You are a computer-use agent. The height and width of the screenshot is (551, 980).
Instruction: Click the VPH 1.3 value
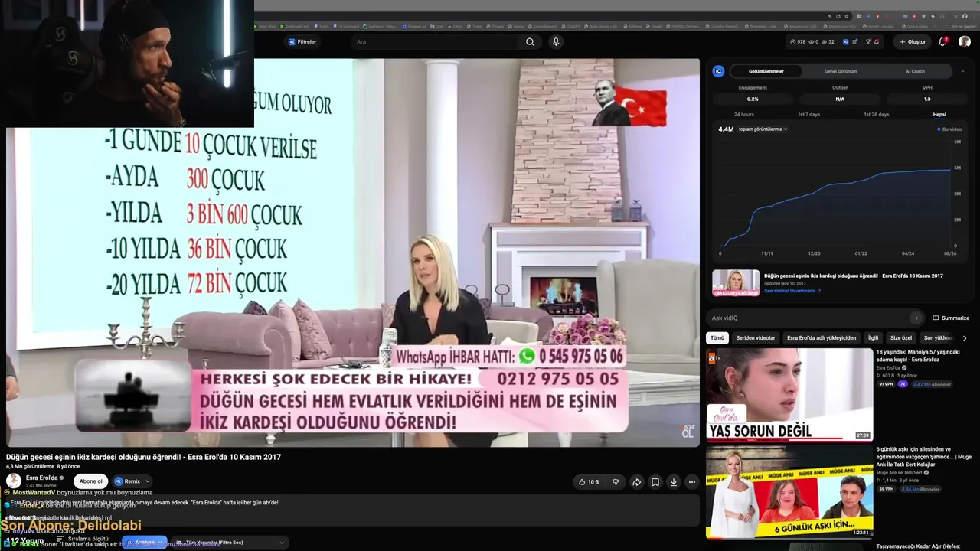click(x=927, y=99)
